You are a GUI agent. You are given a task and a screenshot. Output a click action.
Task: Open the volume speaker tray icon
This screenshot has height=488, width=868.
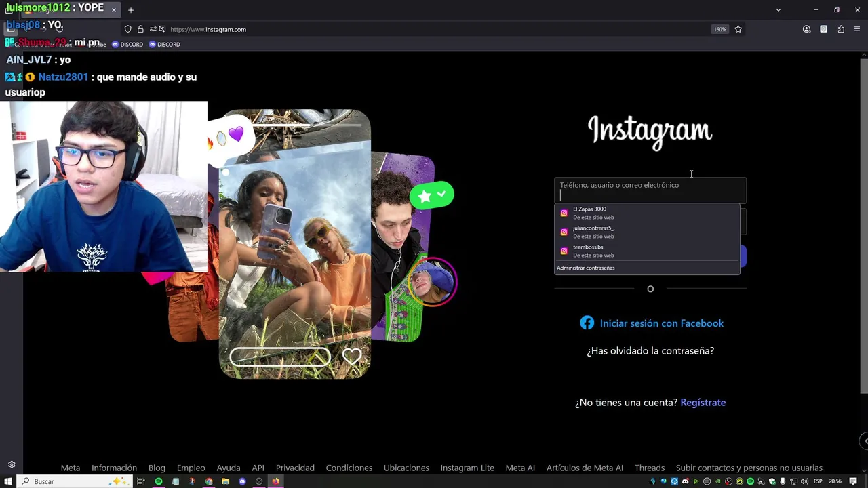tap(804, 481)
